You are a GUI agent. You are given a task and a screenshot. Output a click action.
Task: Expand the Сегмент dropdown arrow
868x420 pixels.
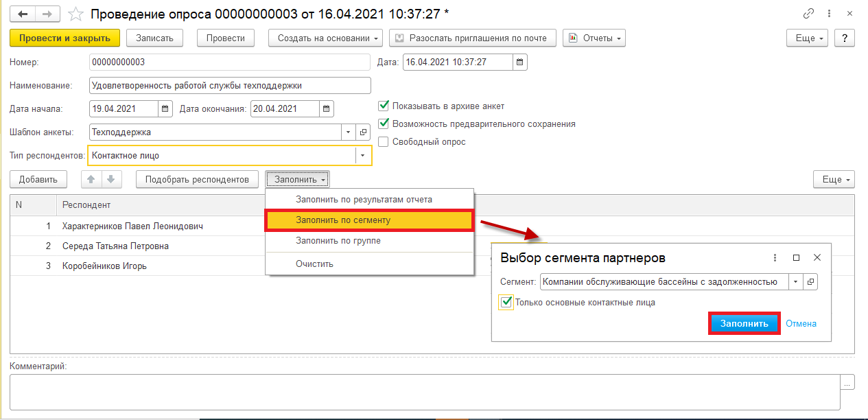click(x=796, y=281)
